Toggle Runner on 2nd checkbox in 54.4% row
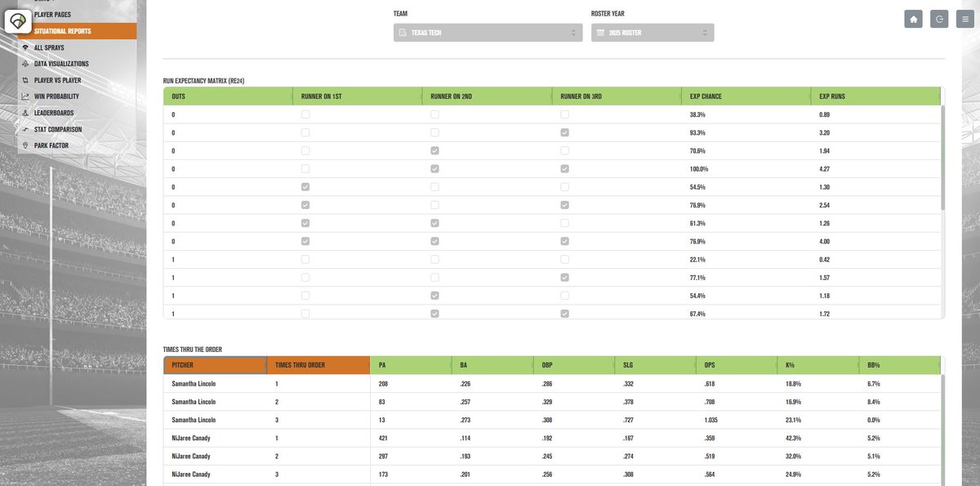Viewport: 980px width, 486px height. point(434,295)
